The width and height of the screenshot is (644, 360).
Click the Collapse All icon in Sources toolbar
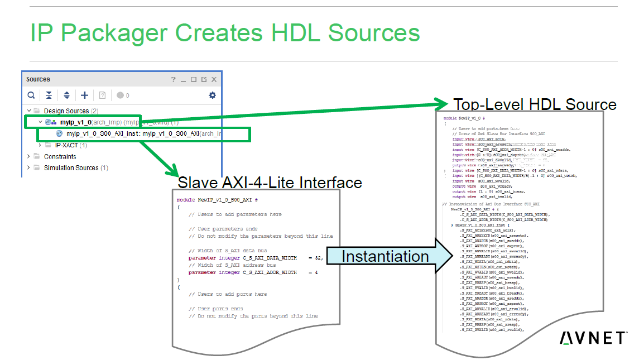pos(49,95)
